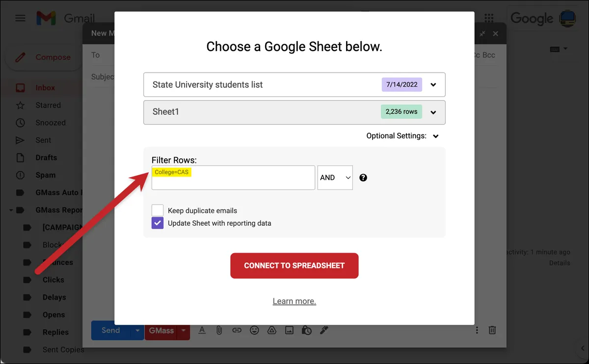Click the Gmail logo
This screenshot has height=364, width=589.
[x=65, y=19]
